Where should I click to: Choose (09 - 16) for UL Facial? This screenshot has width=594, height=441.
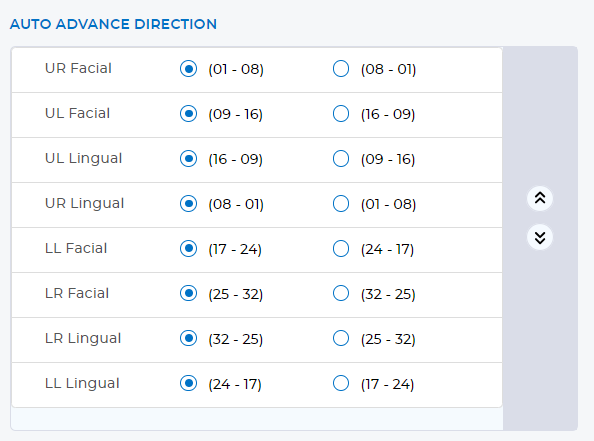188,114
